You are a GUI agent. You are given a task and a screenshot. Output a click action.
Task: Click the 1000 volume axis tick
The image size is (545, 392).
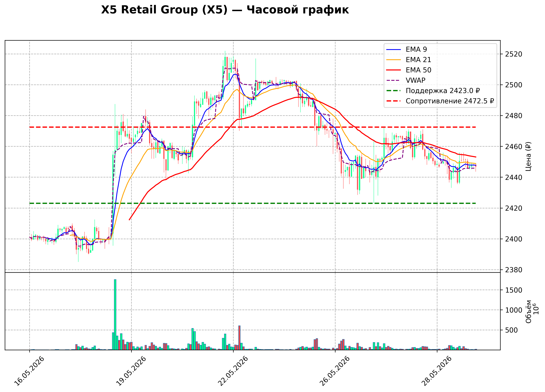(x=514, y=310)
